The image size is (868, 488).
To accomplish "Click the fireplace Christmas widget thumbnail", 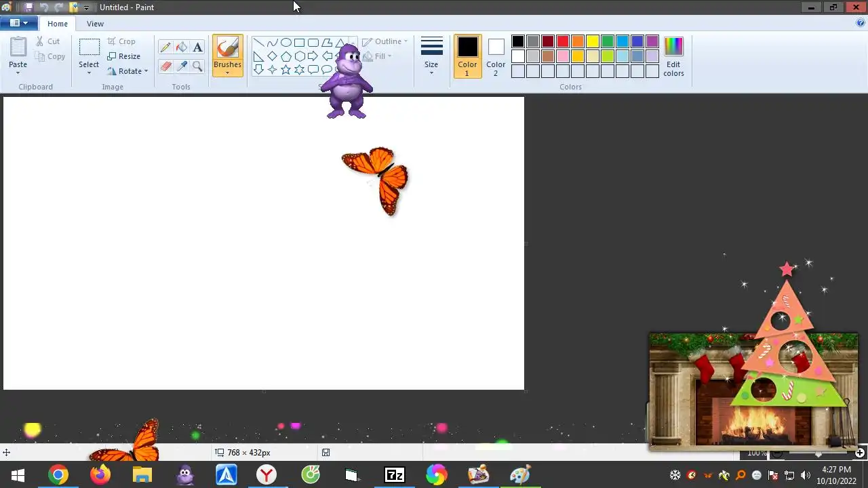I will pos(753,391).
